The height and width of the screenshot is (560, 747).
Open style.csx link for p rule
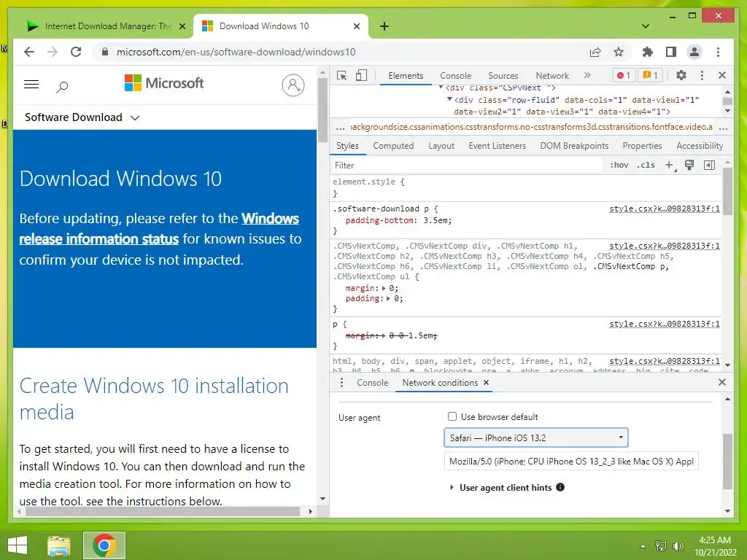coord(665,324)
